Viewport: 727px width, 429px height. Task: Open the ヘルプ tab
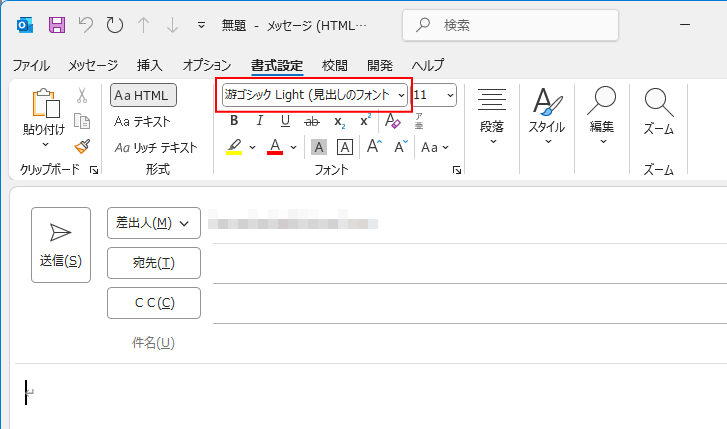(x=427, y=65)
